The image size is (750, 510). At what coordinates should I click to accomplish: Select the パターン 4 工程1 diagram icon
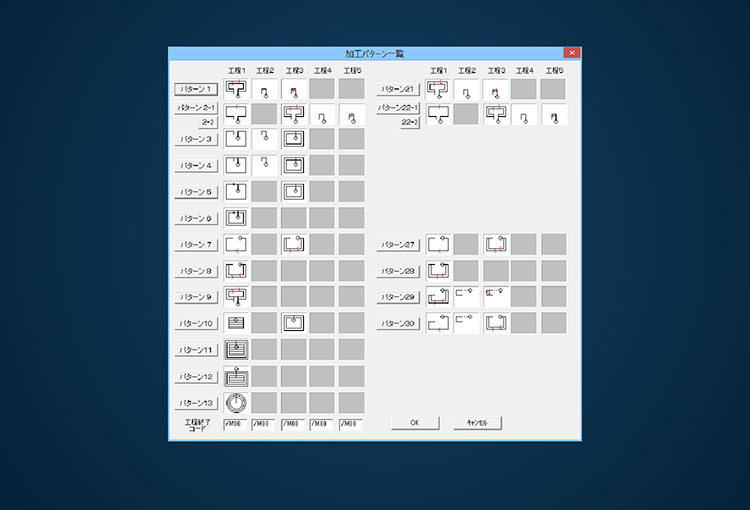pyautogui.click(x=236, y=165)
